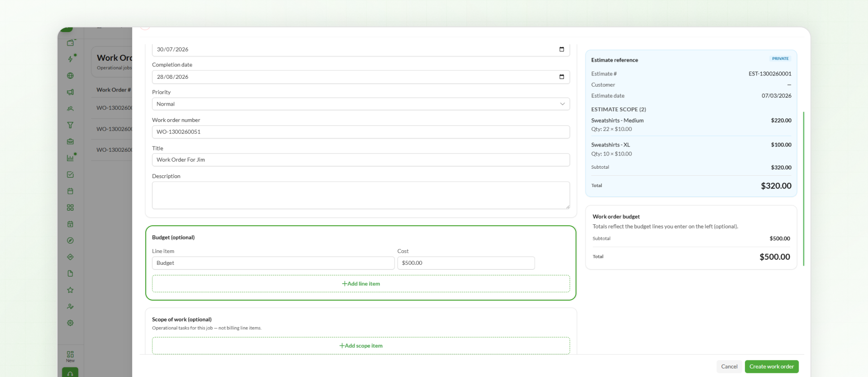Click the green scrollbar on right panel
The width and height of the screenshot is (868, 377).
click(803, 188)
